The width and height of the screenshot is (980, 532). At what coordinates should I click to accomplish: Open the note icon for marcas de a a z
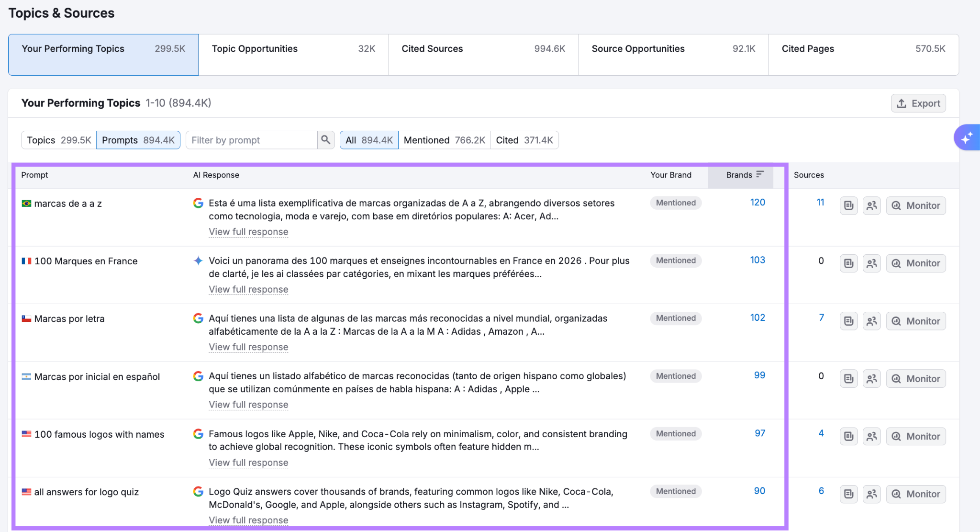click(849, 205)
